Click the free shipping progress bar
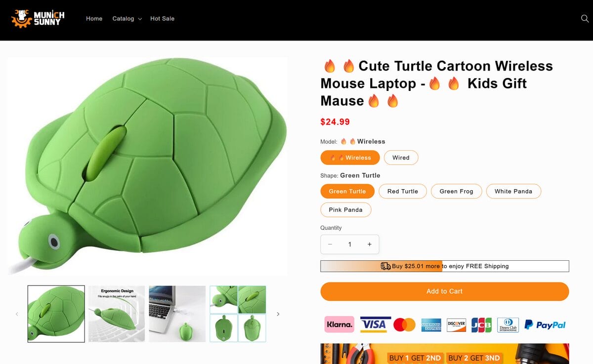 [x=444, y=266]
